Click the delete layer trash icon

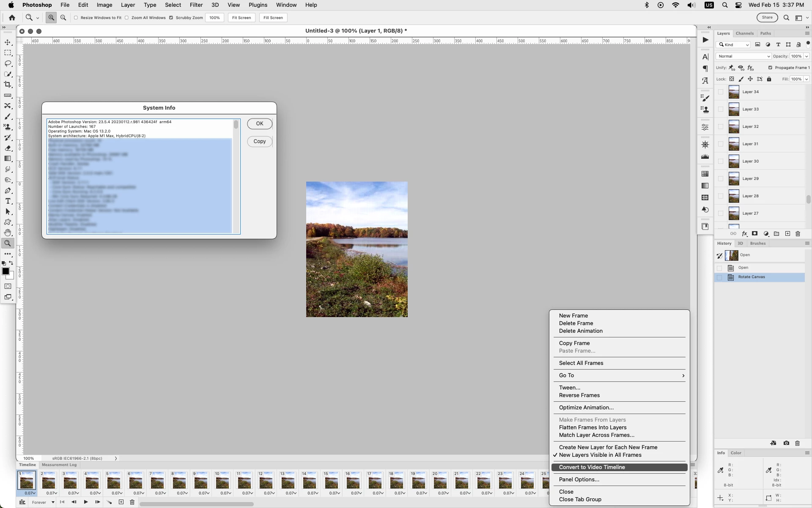point(798,234)
